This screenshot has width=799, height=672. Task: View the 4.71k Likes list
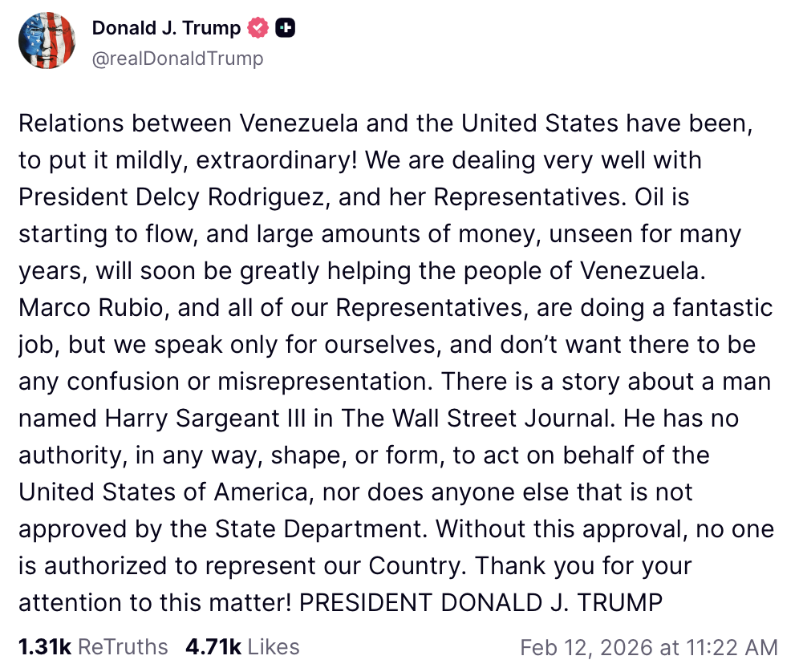[x=242, y=647]
